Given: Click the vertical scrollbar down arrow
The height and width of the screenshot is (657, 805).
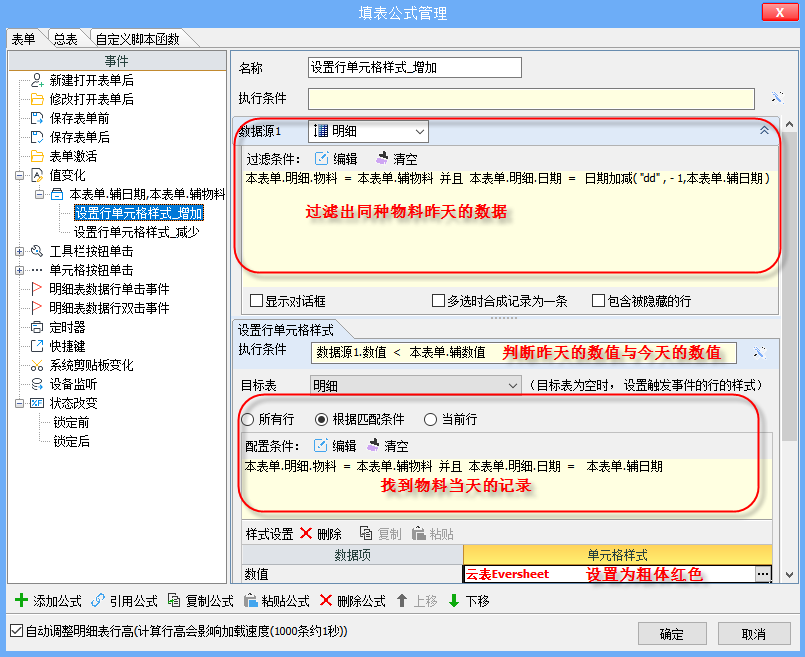Looking at the screenshot, I should 789,574.
